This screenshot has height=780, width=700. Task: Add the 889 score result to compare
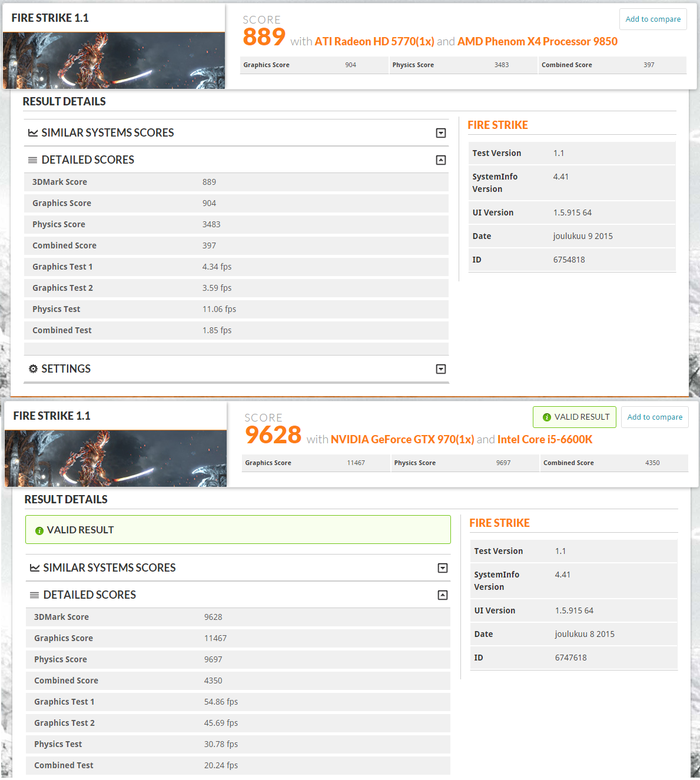(x=652, y=19)
